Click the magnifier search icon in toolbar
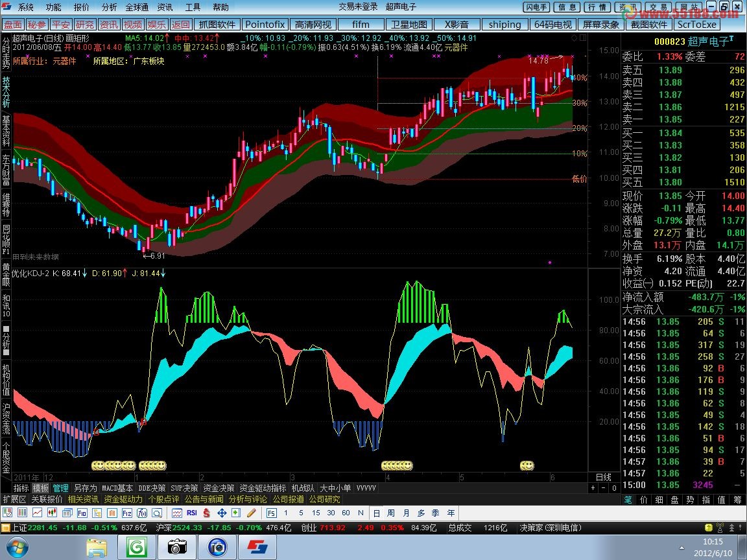The width and height of the screenshot is (747, 560). (x=157, y=513)
